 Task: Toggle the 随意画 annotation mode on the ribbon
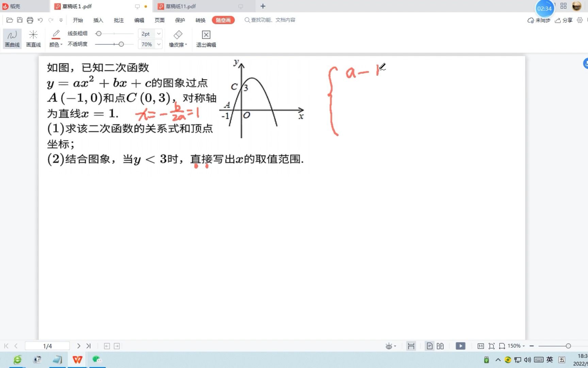[224, 20]
